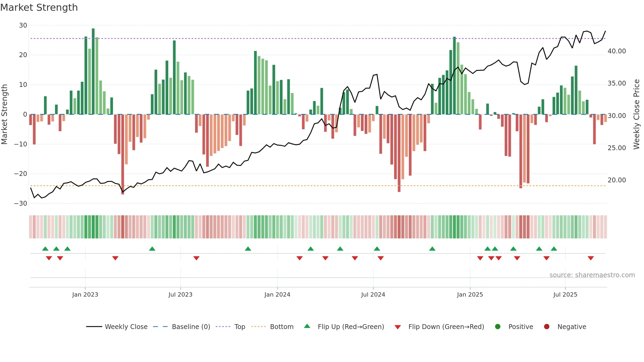Click the tallest green bar near Jan 2023
The image size is (644, 362).
pos(93,71)
